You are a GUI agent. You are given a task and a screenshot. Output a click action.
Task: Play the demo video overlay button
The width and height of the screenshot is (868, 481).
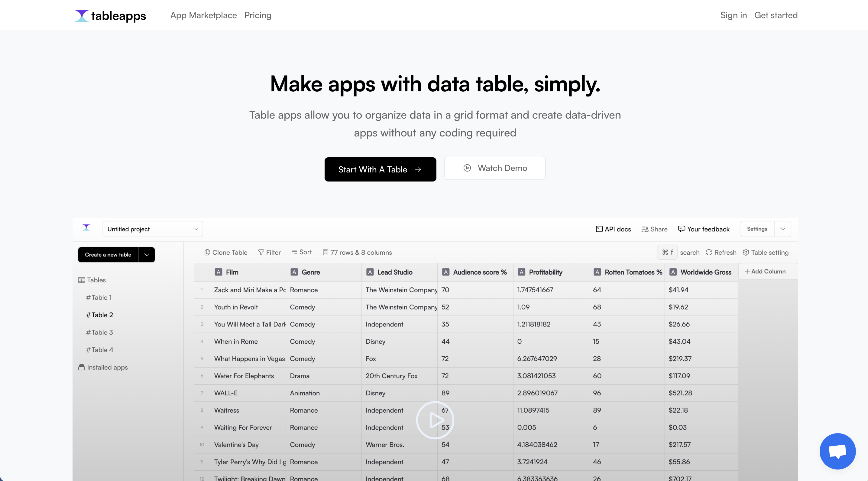click(435, 420)
